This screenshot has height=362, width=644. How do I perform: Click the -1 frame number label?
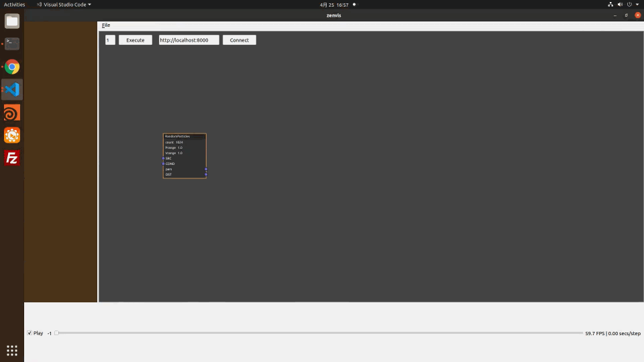point(49,333)
